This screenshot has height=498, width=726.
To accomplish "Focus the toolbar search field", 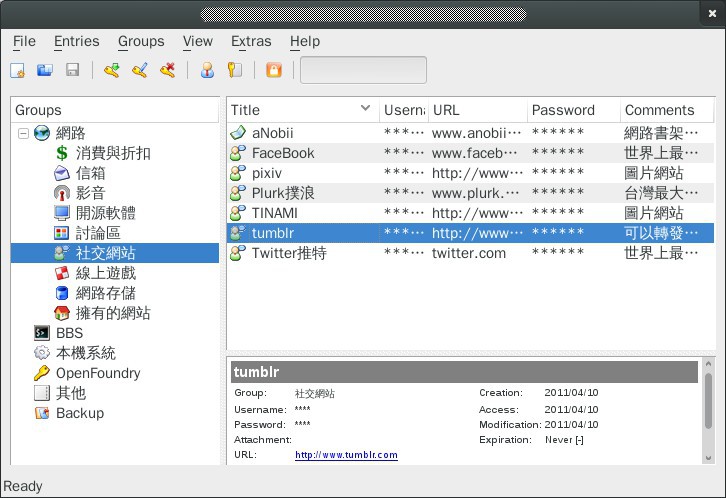I will click(363, 70).
